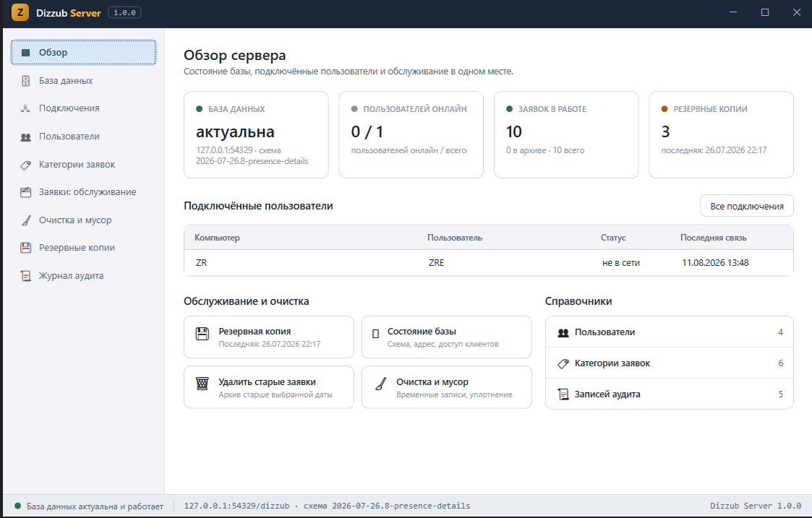812x518 pixels.
Task: Click the Последняя связь column header
Action: [714, 238]
